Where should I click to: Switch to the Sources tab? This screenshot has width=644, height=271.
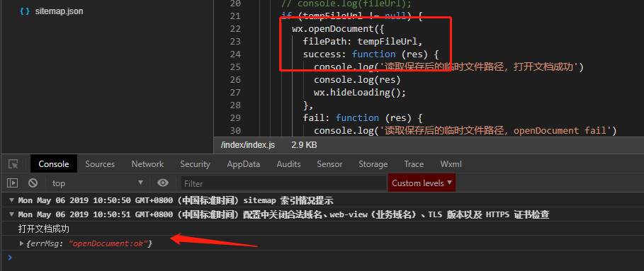[100, 164]
